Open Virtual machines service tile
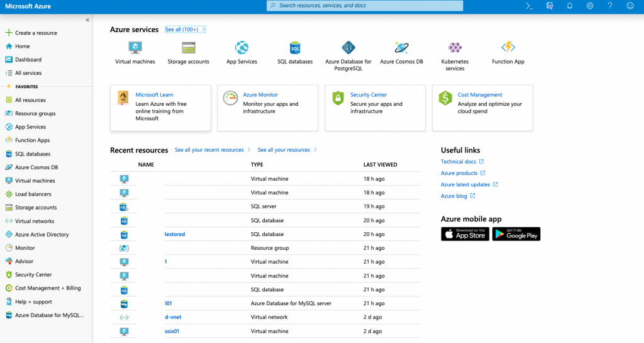 click(135, 53)
